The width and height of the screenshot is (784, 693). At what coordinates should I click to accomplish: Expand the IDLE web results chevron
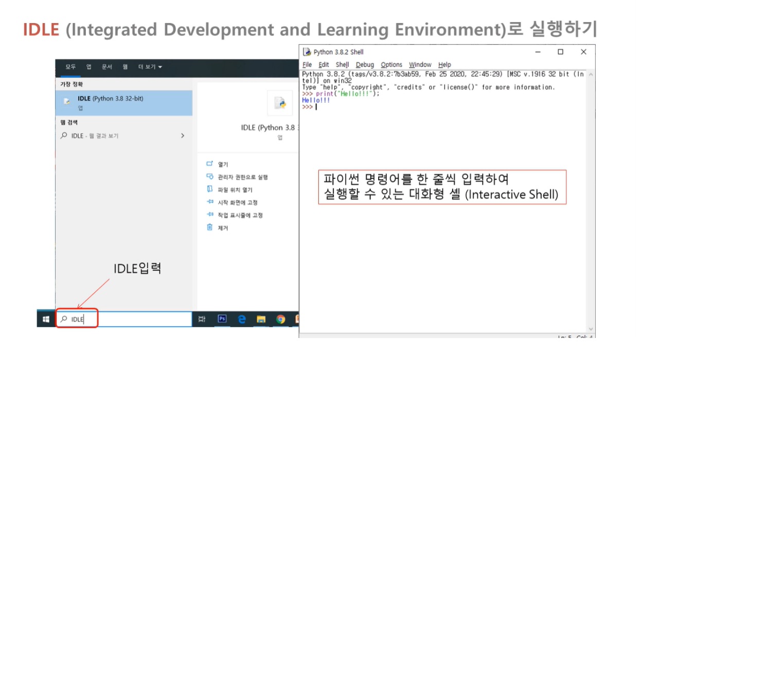point(183,136)
